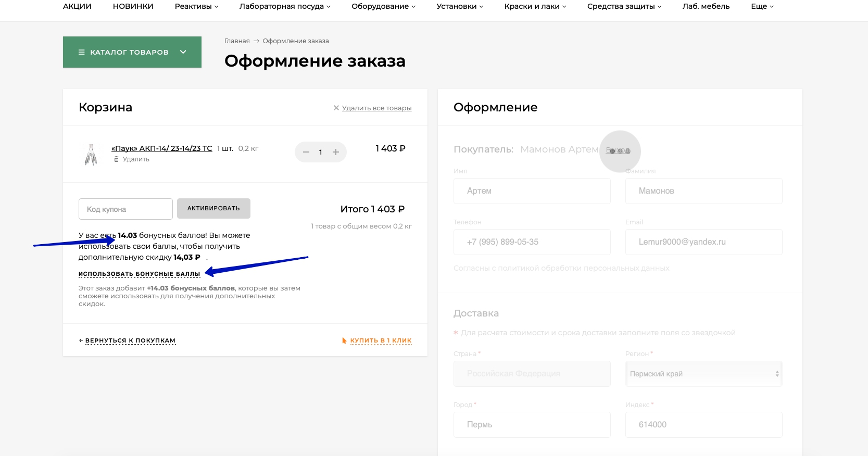Open the Реактивы dropdown menu

(x=196, y=6)
